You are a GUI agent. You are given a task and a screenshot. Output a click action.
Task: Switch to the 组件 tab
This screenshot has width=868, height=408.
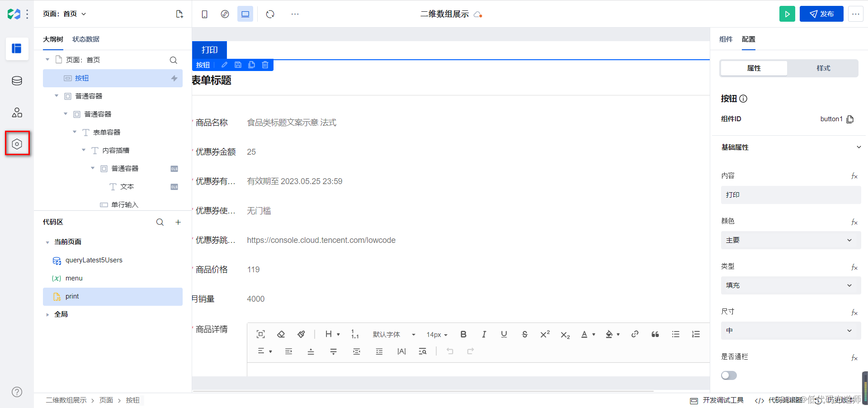[726, 39]
